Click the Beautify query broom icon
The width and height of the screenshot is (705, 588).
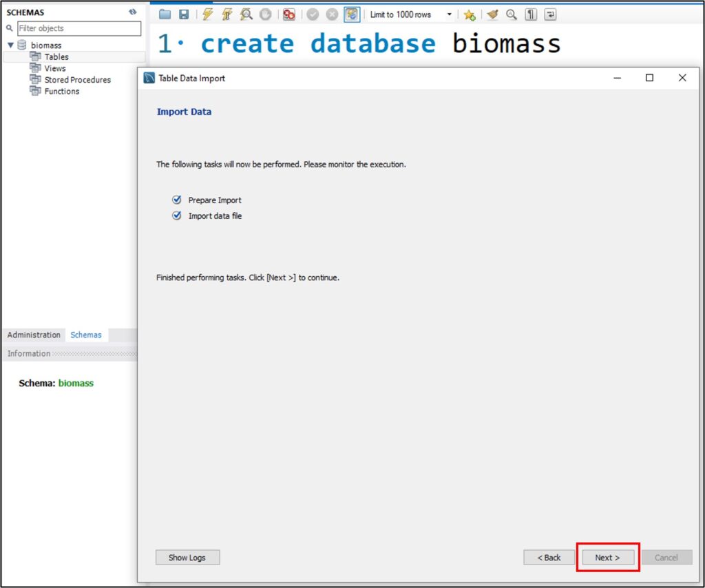[492, 14]
